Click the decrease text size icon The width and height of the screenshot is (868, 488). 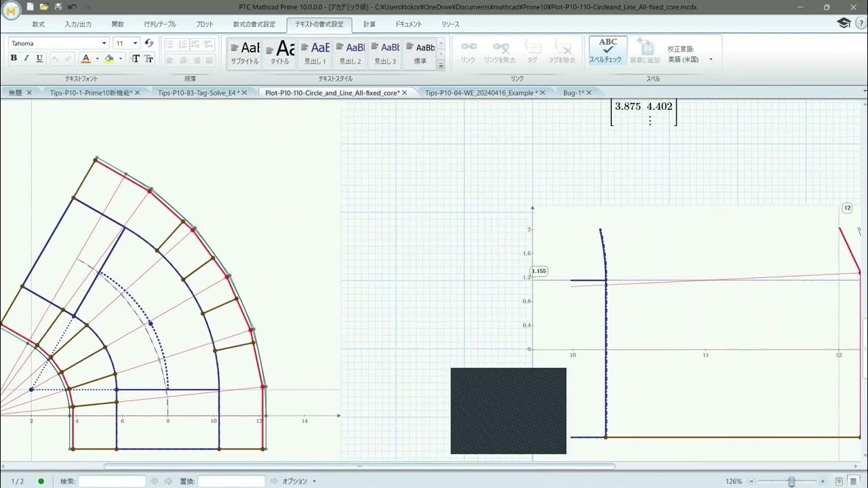149,59
